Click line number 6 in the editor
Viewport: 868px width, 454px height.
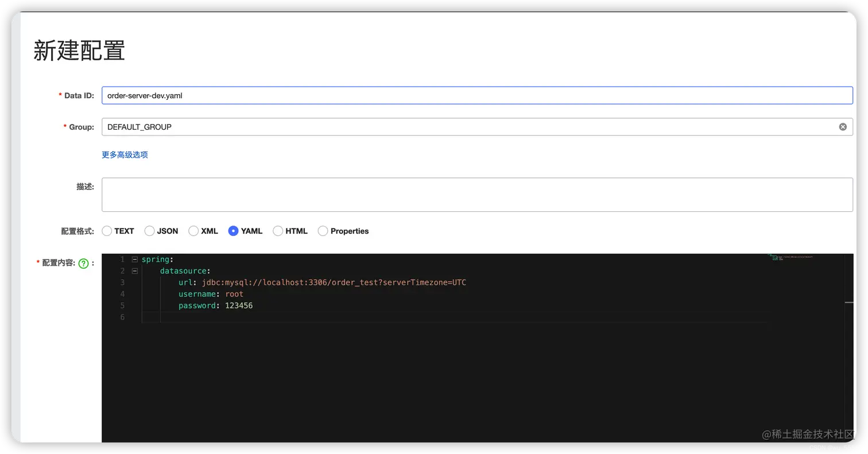point(122,317)
